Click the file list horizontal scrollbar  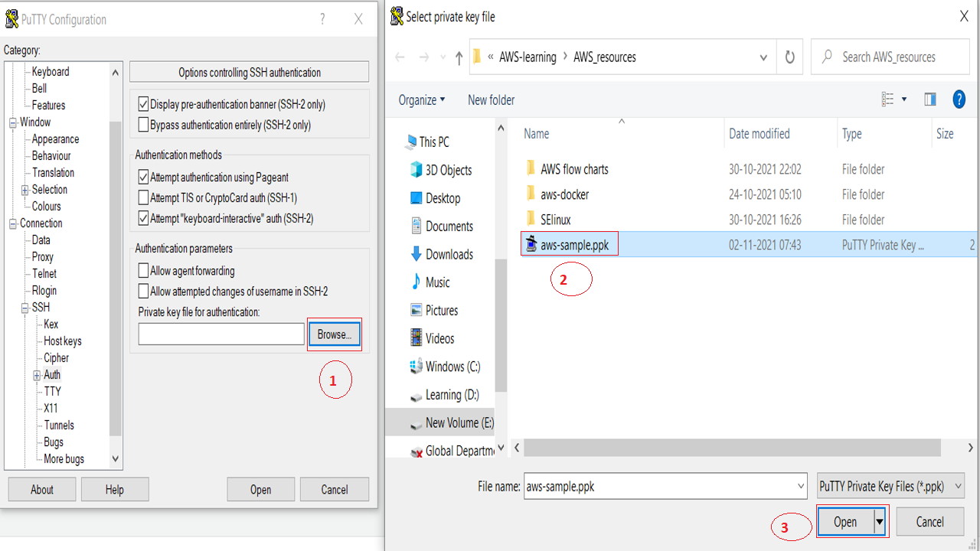pos(733,448)
